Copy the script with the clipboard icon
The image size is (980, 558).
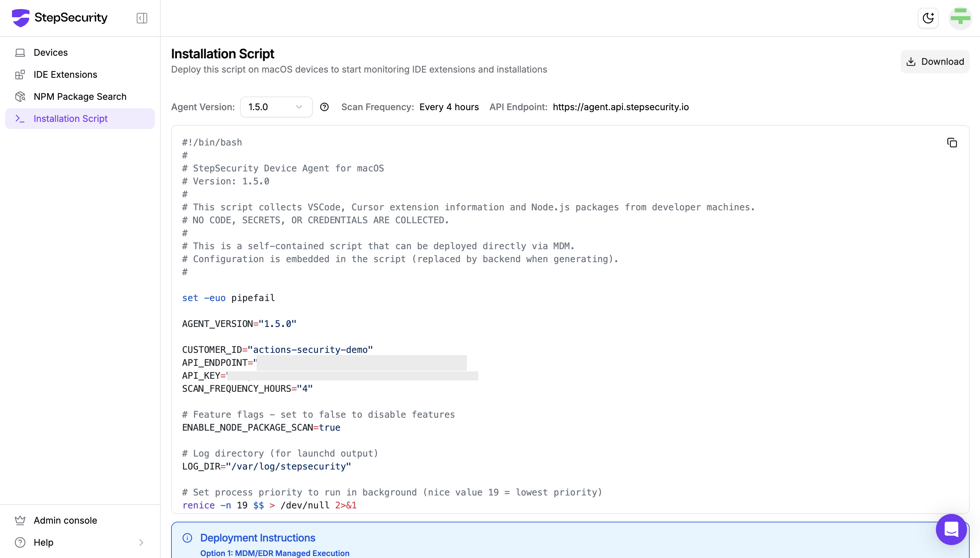[x=951, y=143]
